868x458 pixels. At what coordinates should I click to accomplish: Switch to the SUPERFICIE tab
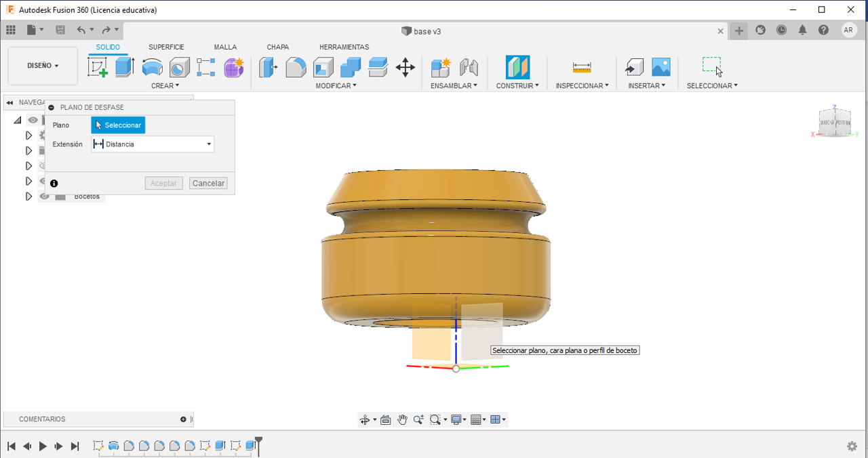pos(166,47)
